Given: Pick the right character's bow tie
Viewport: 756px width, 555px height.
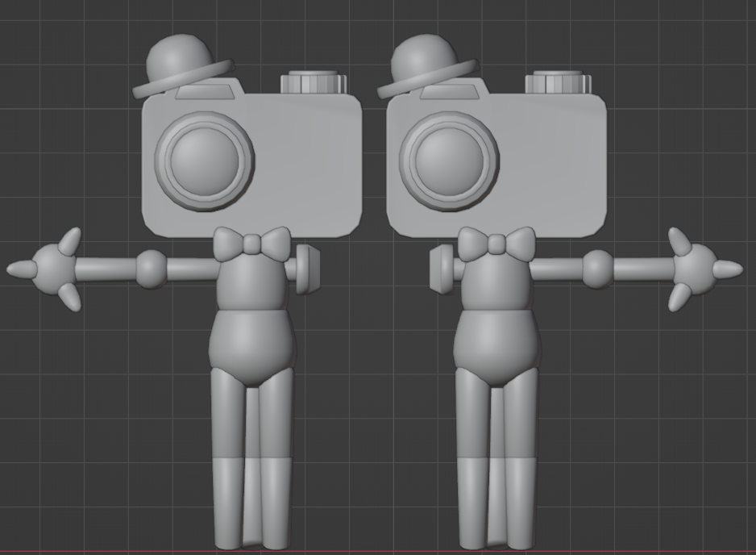Looking at the screenshot, I should tap(497, 244).
